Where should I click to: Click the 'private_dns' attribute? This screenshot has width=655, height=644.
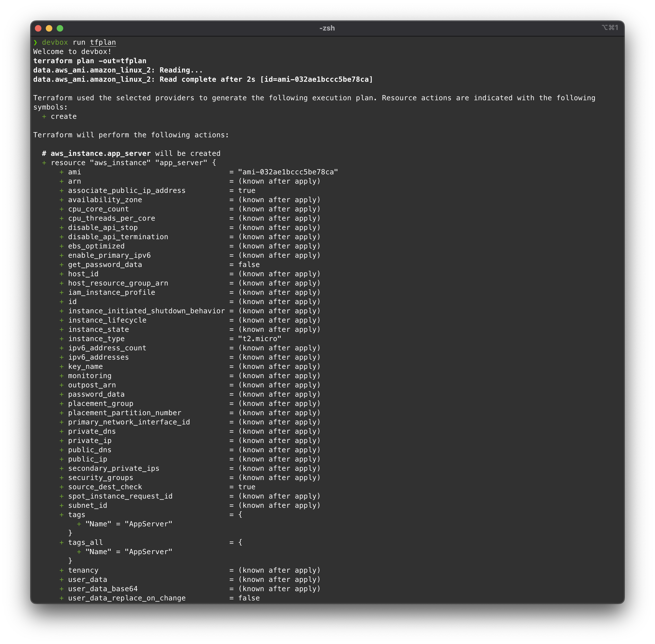tap(92, 431)
